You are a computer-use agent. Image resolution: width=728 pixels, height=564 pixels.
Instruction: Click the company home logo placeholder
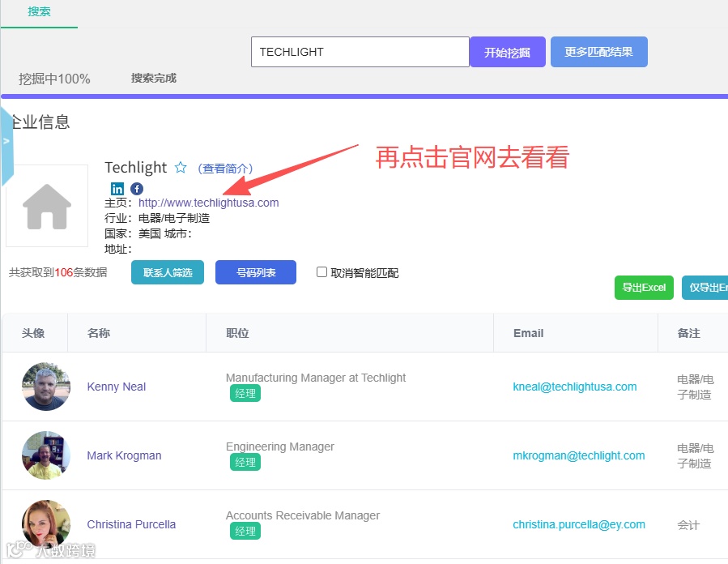tap(47, 206)
